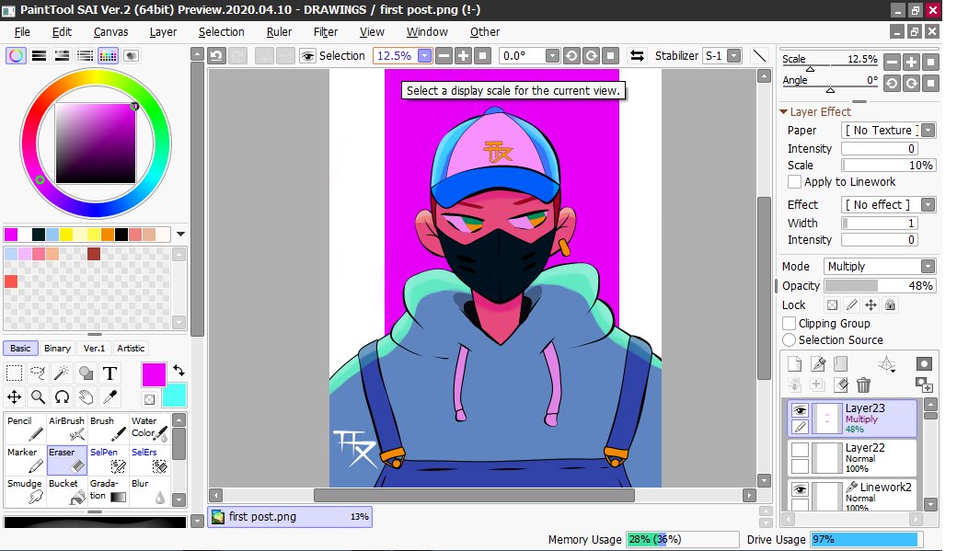Choose the AirBrush tool
This screenshot has height=551, width=980.
pos(67,428)
